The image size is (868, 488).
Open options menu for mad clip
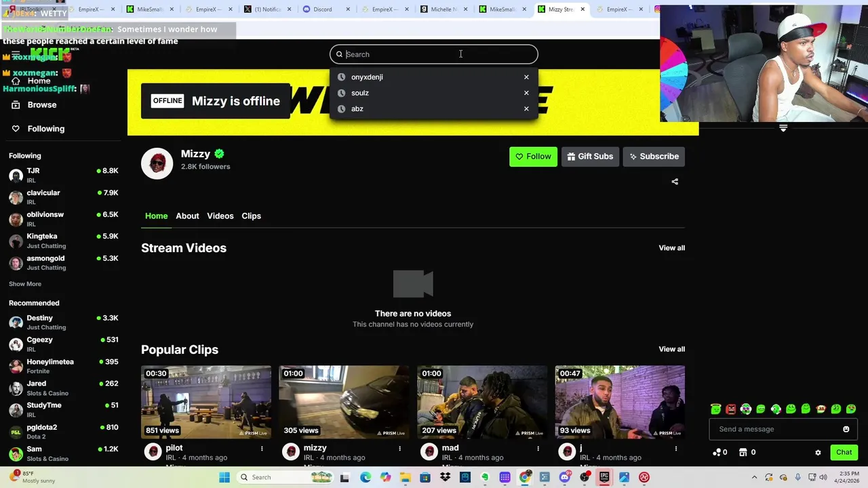pos(538,449)
